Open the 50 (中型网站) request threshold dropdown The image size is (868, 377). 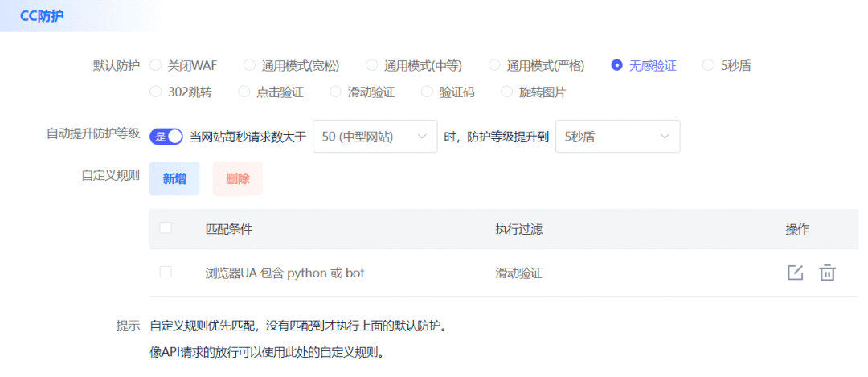pos(374,137)
